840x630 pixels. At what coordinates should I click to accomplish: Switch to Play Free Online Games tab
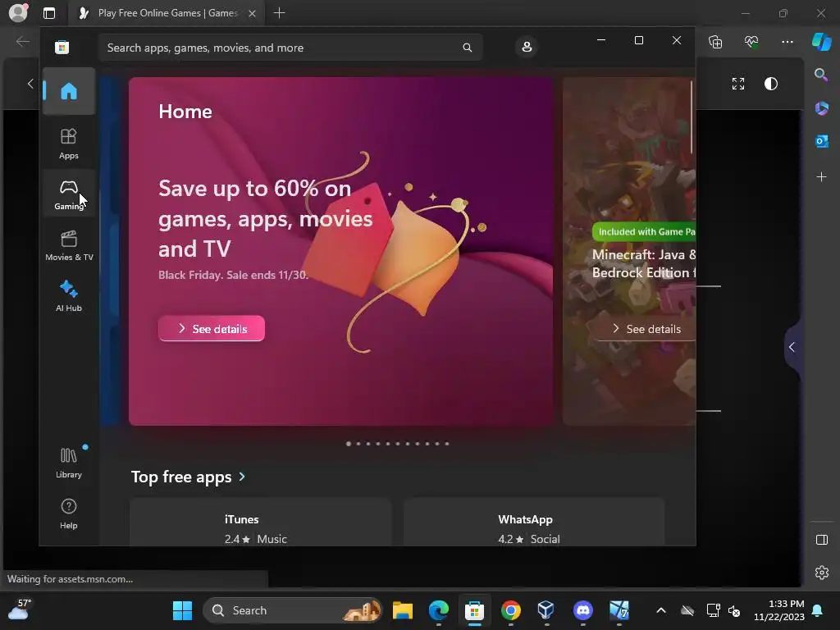pos(167,13)
